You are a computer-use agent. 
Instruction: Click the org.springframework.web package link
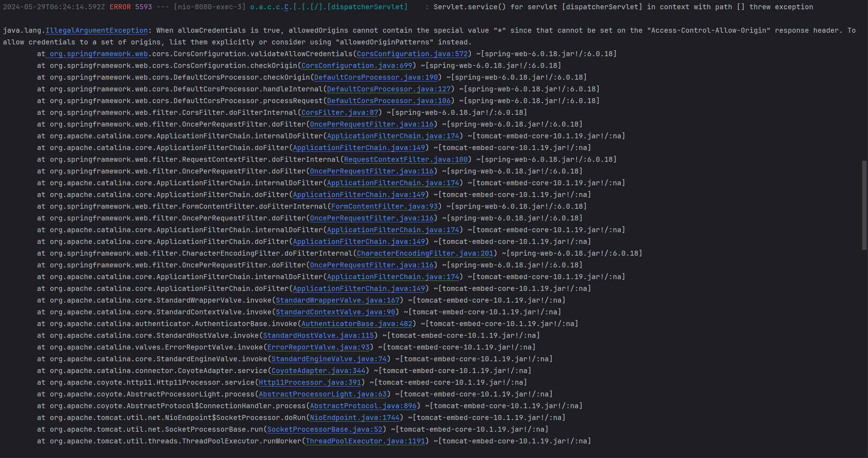98,54
